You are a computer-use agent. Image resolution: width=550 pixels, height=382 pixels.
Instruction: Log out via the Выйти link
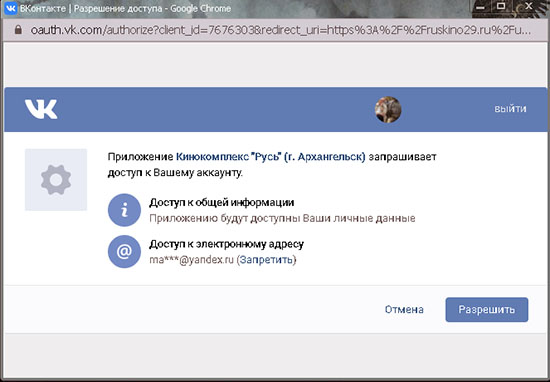click(510, 109)
